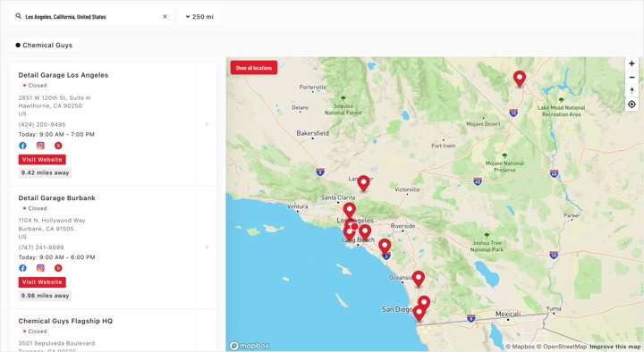Viewport: 644px width, 352px height.
Task: Click the find my location icon
Action: (x=631, y=105)
